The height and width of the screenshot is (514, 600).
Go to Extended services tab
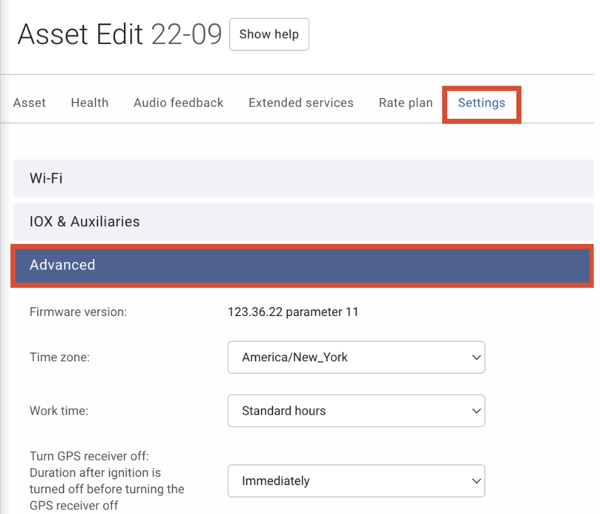(301, 103)
